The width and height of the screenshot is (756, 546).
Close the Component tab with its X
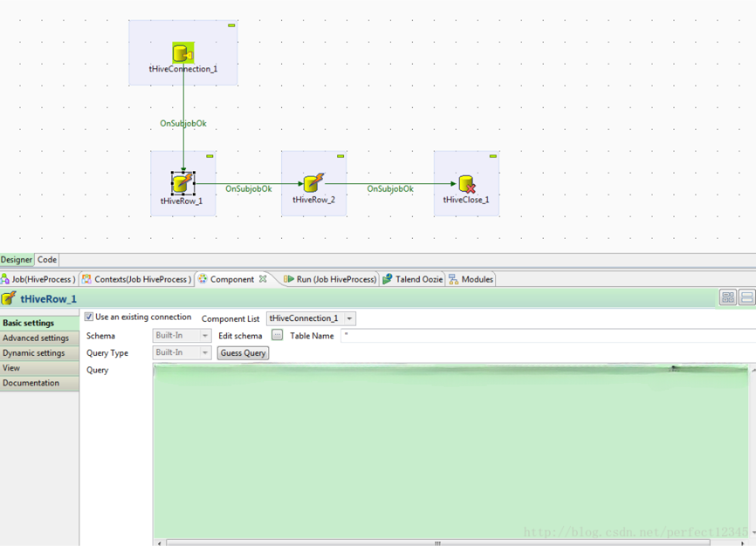point(263,279)
